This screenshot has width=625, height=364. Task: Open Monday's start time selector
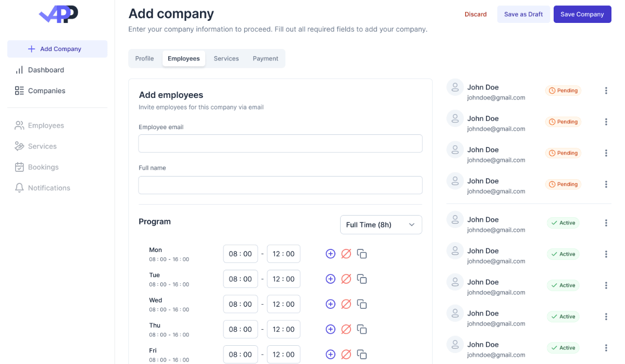pos(240,254)
